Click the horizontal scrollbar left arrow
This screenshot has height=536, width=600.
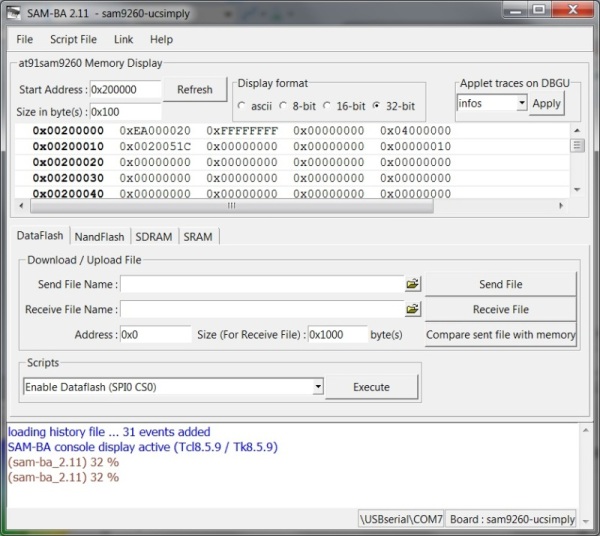[21, 206]
